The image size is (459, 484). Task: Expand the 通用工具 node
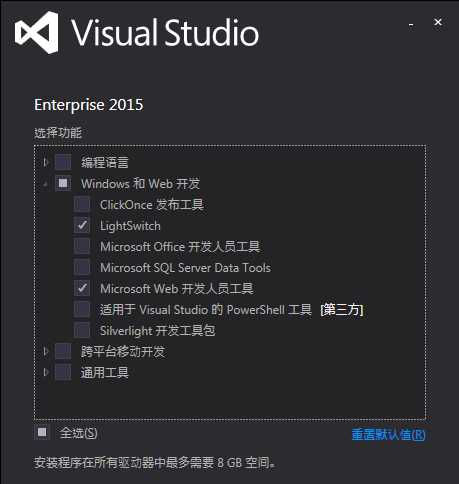(46, 372)
